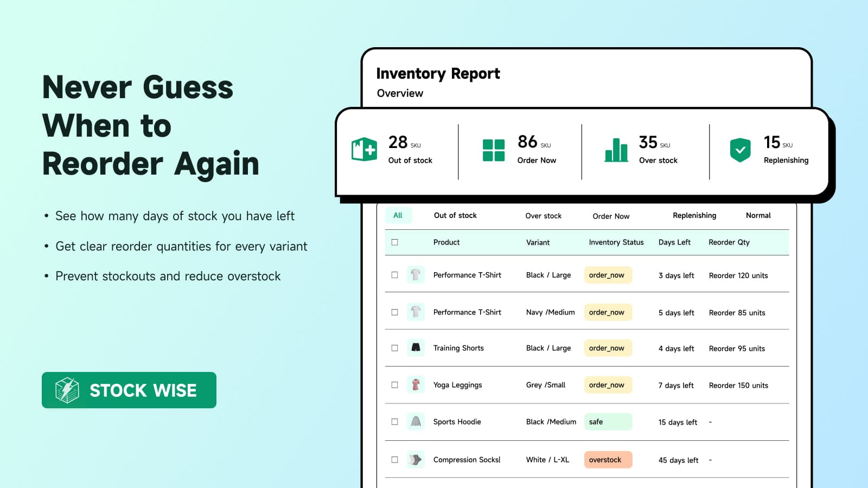Image resolution: width=868 pixels, height=488 pixels.
Task: Click the Inventory Report heading
Action: (x=438, y=74)
